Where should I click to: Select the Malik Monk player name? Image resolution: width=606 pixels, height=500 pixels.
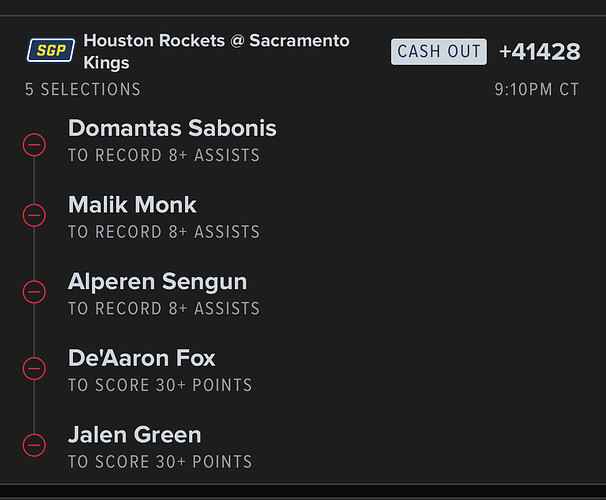pyautogui.click(x=132, y=205)
